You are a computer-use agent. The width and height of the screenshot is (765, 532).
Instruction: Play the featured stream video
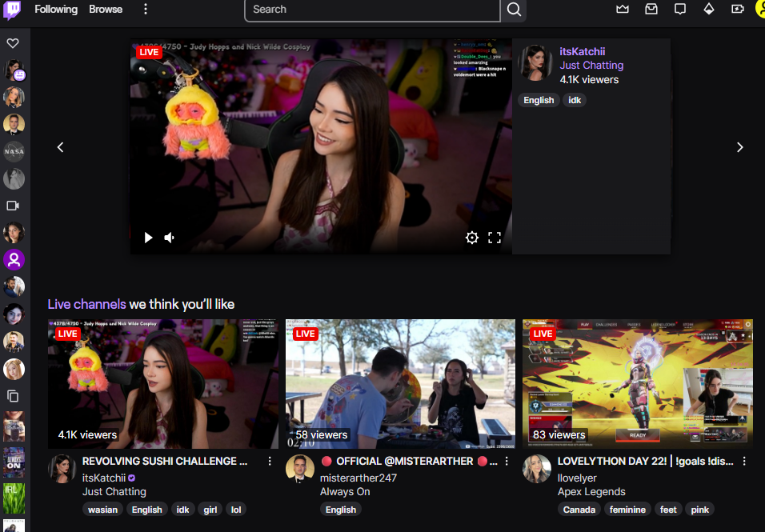(x=148, y=238)
